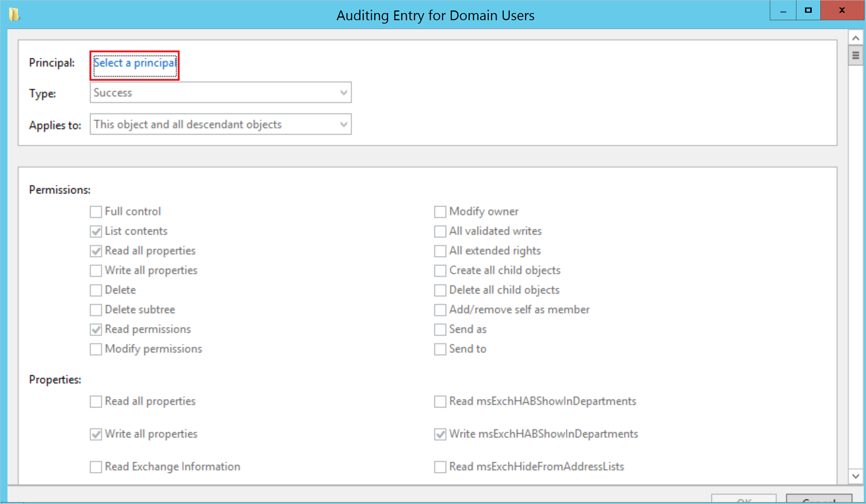This screenshot has width=866, height=504.
Task: Enable Create all child objects
Action: [x=440, y=271]
